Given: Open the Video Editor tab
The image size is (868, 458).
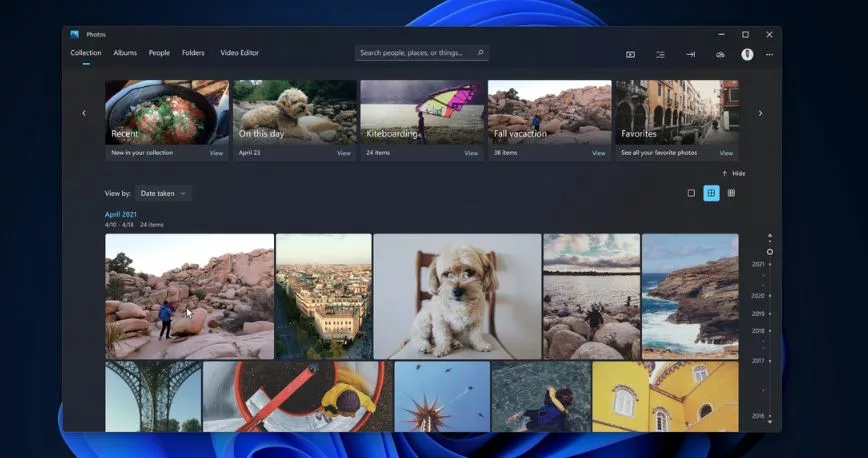Looking at the screenshot, I should [x=239, y=53].
